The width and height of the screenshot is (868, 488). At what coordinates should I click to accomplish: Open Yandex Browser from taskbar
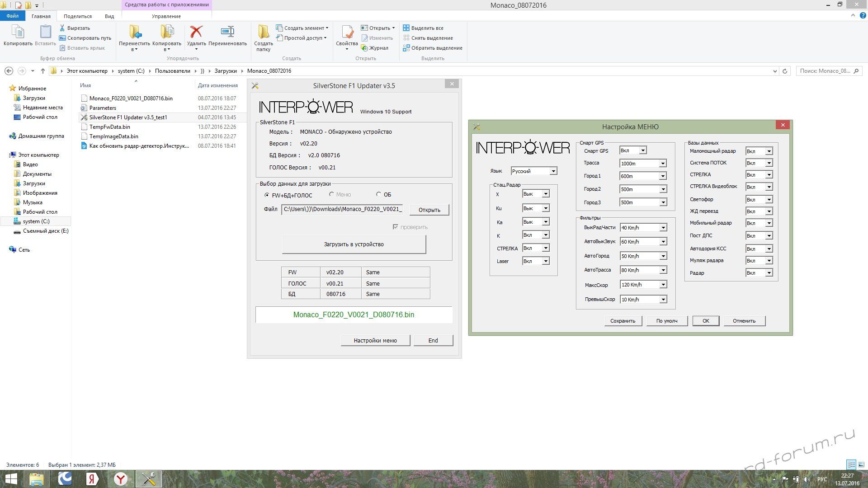coord(120,479)
